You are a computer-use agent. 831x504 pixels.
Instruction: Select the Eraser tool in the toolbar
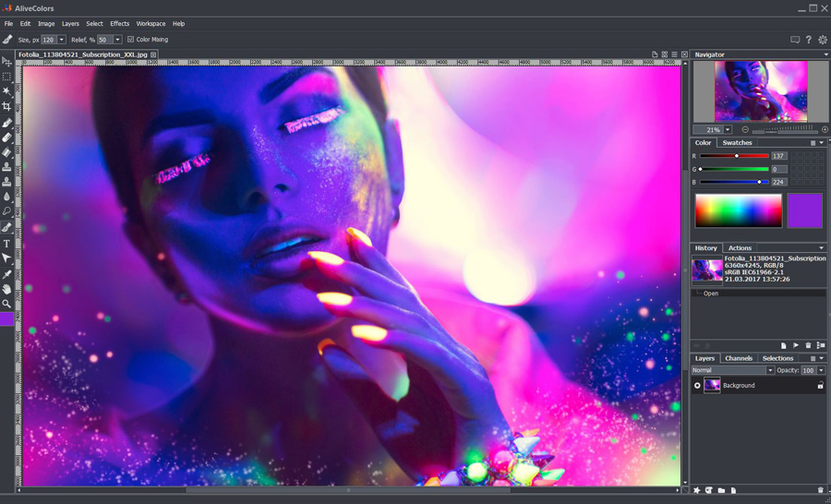point(6,138)
